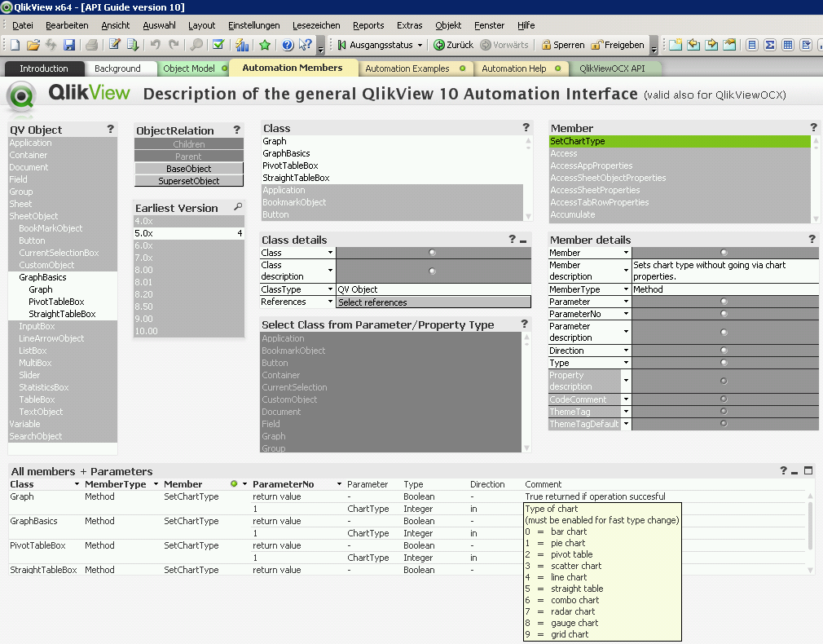
Task: Open the Edit Script icon
Action: tap(115, 45)
